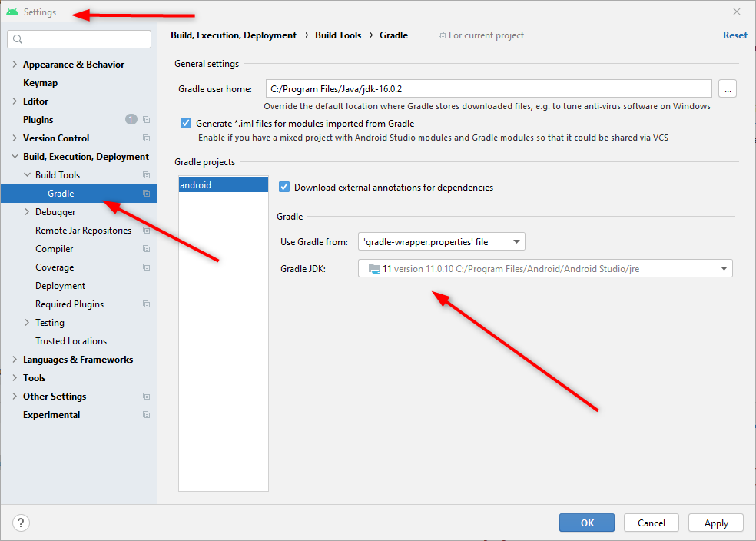This screenshot has height=541, width=756.
Task: Click the folder icon in Gradle JDK field
Action: 374,268
